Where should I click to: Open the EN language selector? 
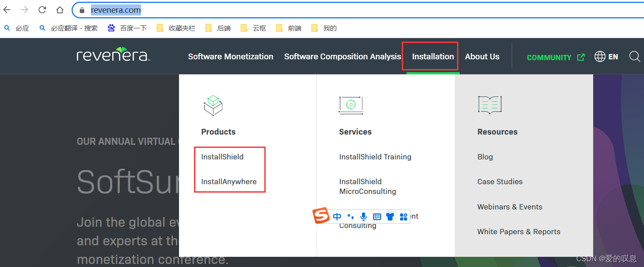(606, 57)
